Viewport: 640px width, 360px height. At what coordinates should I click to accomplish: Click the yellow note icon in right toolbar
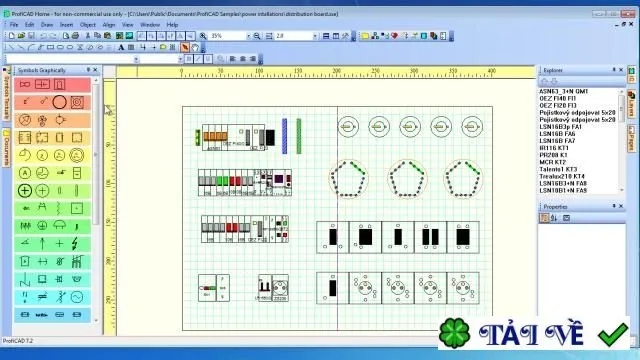point(365,36)
